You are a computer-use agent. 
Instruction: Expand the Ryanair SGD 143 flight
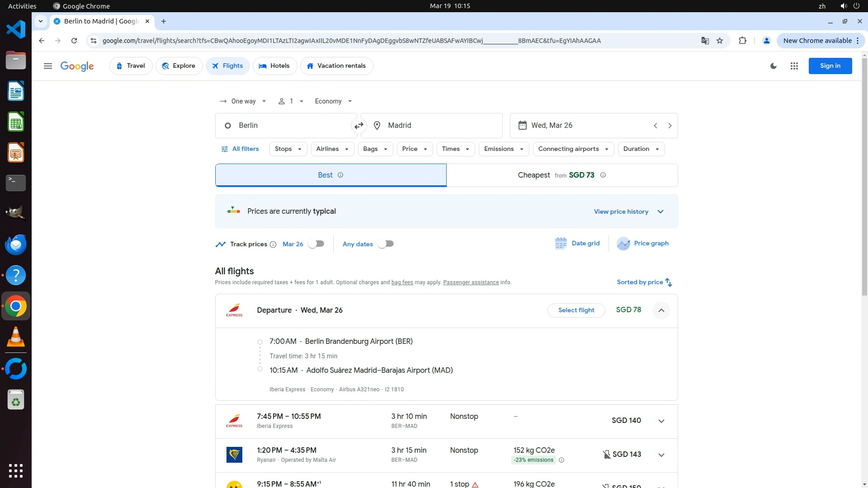point(661,455)
